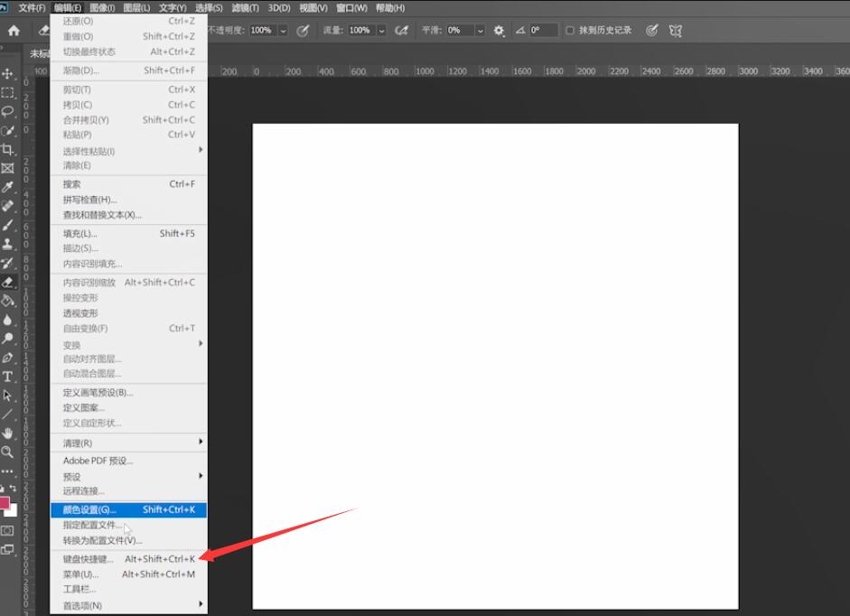The width and height of the screenshot is (850, 616).
Task: Click the foreground color swatch
Action: point(4,502)
